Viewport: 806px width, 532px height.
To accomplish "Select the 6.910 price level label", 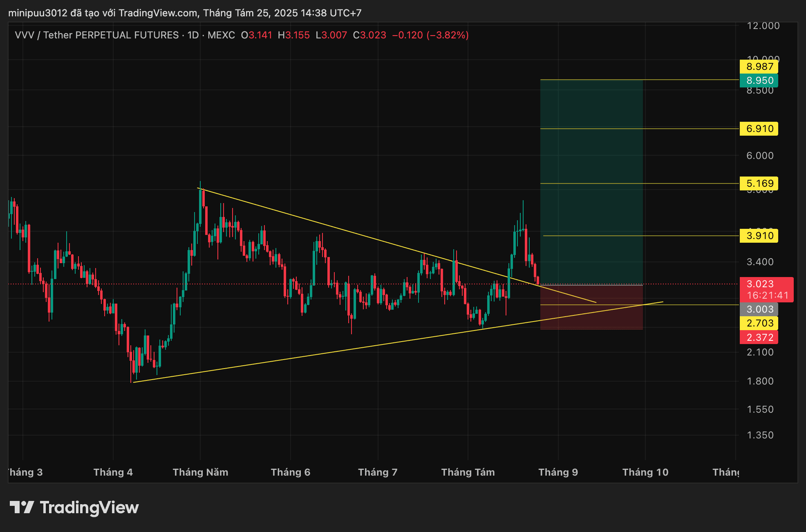I will click(x=759, y=129).
